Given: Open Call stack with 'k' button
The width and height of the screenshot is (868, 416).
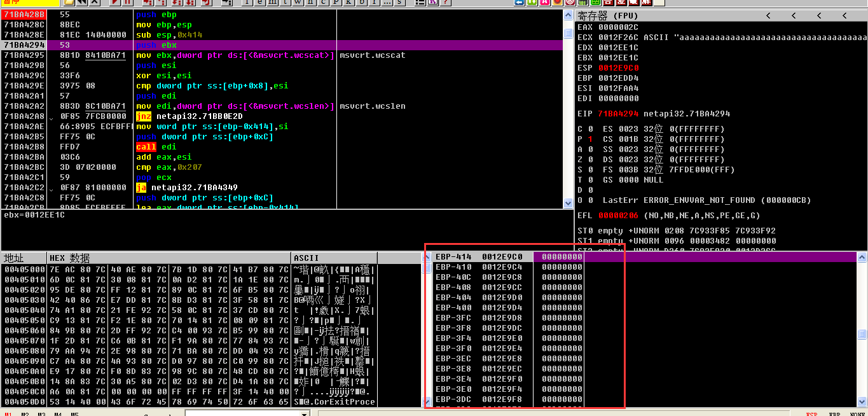Looking at the screenshot, I should tap(348, 3).
